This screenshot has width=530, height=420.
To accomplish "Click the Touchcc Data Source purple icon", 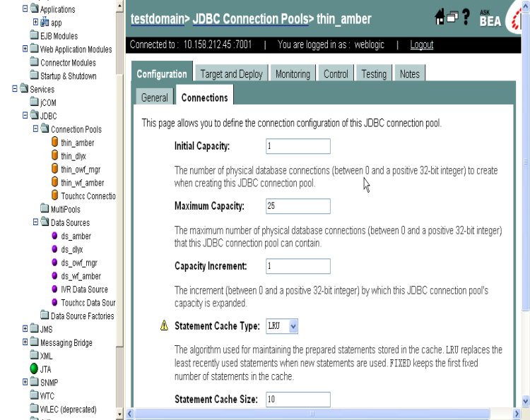I will (x=54, y=302).
